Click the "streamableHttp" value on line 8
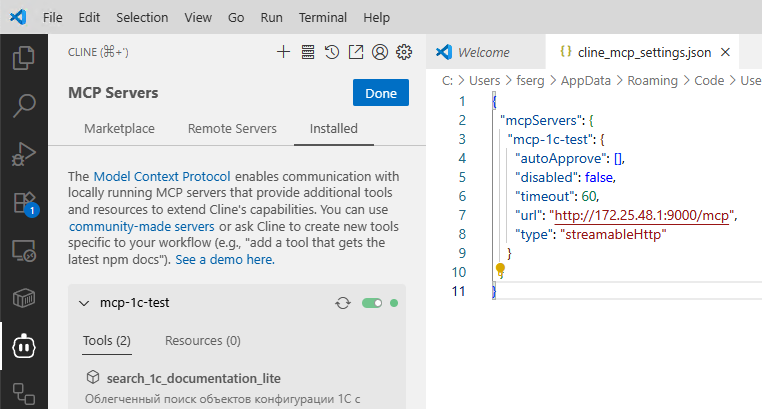762x409 pixels. (613, 234)
